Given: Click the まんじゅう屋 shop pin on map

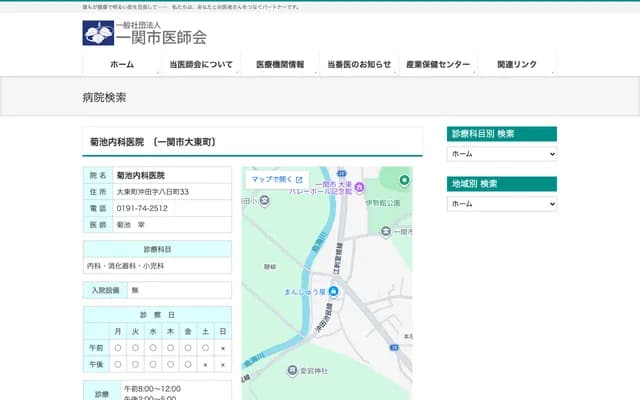Looking at the screenshot, I should click(334, 291).
